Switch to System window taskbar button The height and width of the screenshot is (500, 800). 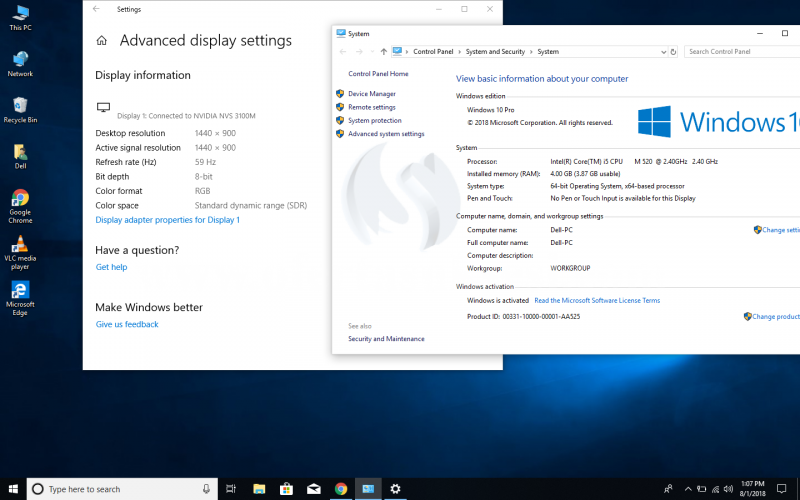tap(368, 489)
